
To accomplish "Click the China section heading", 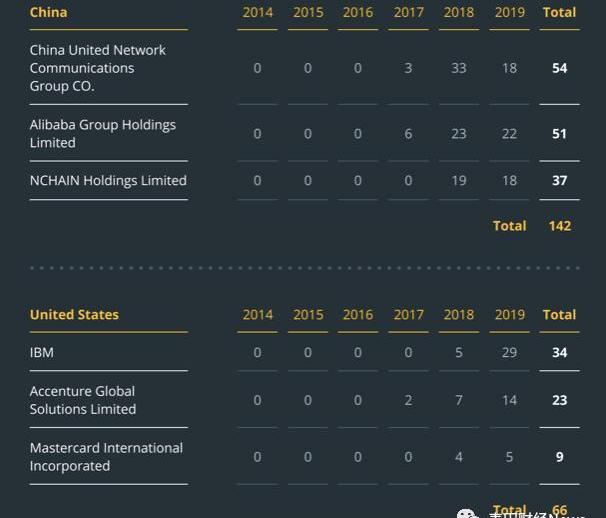I will tap(48, 12).
